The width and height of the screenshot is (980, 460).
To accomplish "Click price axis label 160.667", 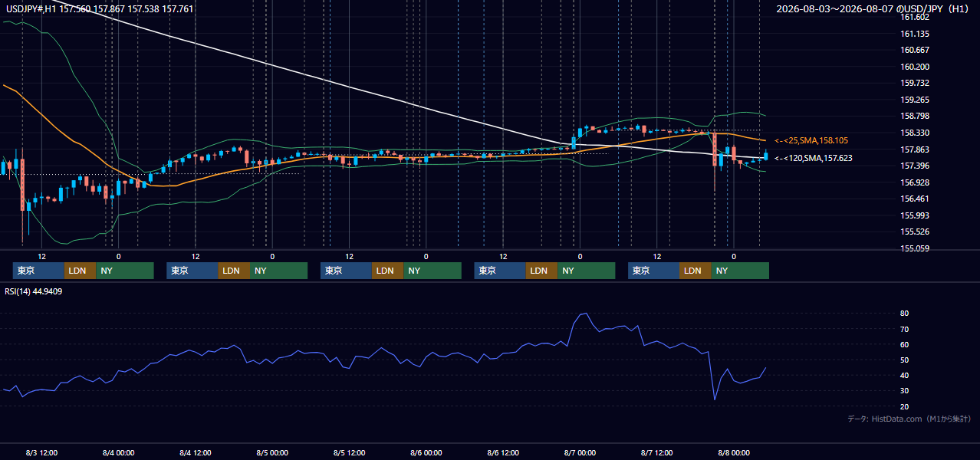I will [914, 50].
